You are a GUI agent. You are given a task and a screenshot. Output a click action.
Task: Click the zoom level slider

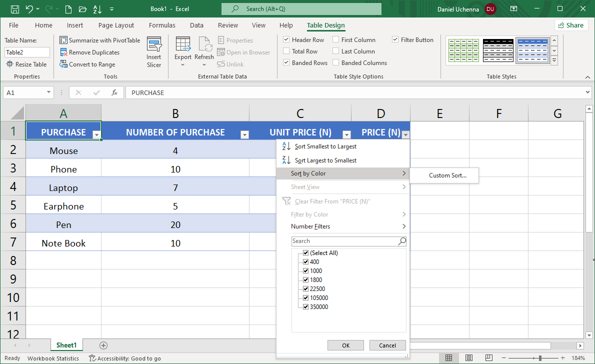click(540, 358)
